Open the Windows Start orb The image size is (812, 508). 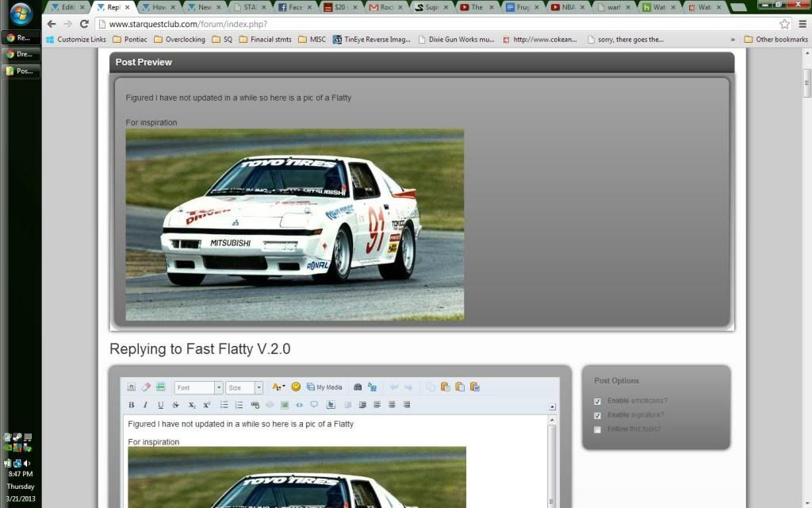click(x=21, y=14)
